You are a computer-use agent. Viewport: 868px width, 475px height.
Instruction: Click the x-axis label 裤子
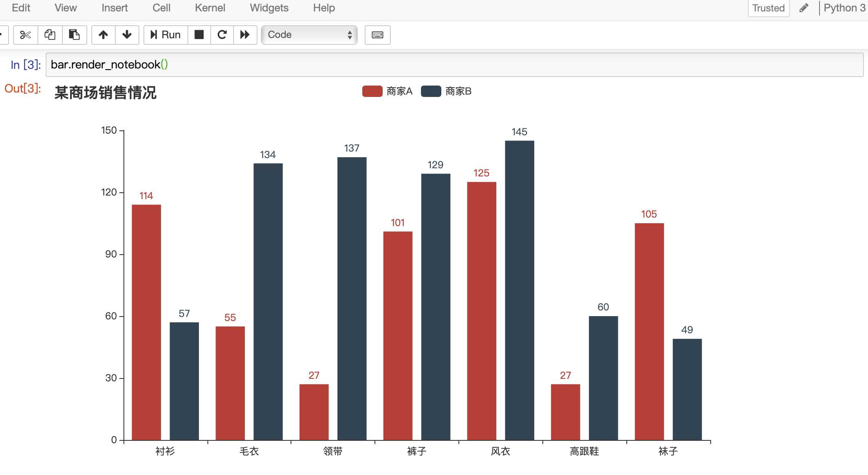417,451
